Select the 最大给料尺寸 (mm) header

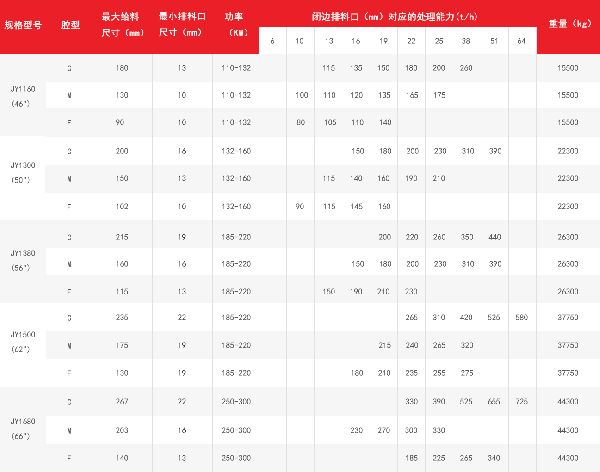coord(122,25)
